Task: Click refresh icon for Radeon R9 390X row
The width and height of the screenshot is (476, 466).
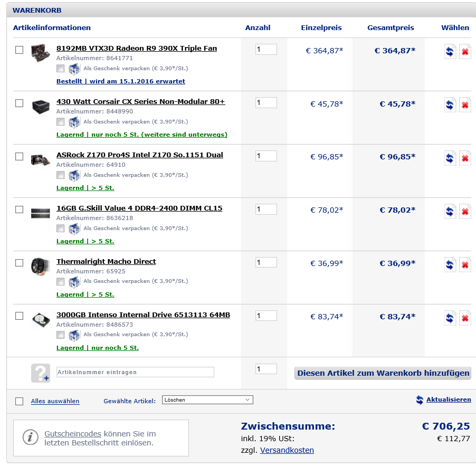Action: point(450,52)
